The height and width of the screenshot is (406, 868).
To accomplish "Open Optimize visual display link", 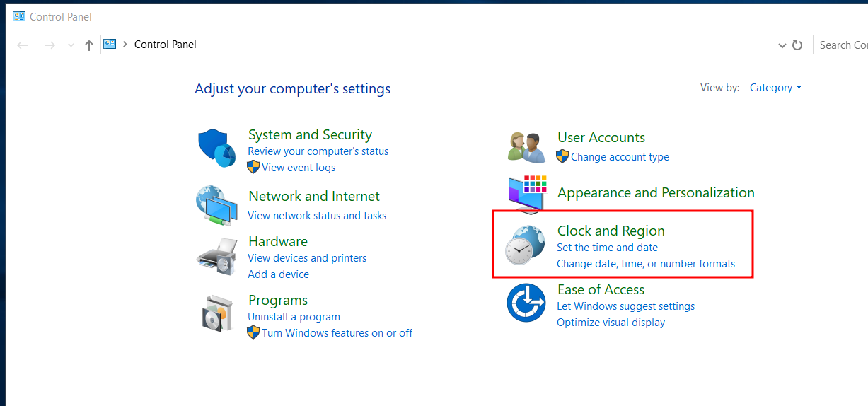I will [x=611, y=323].
